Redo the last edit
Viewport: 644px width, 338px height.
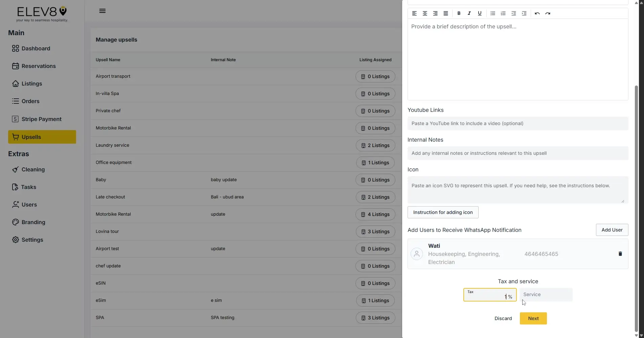[x=548, y=13]
